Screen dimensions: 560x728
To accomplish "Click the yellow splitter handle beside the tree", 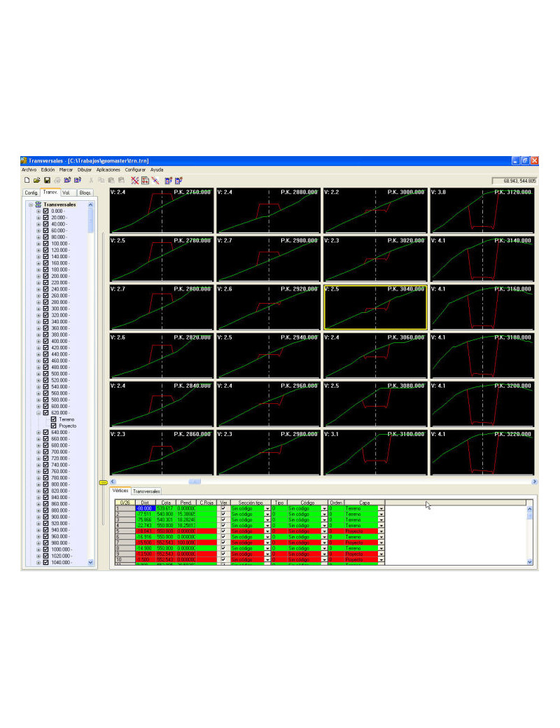I will click(x=103, y=482).
